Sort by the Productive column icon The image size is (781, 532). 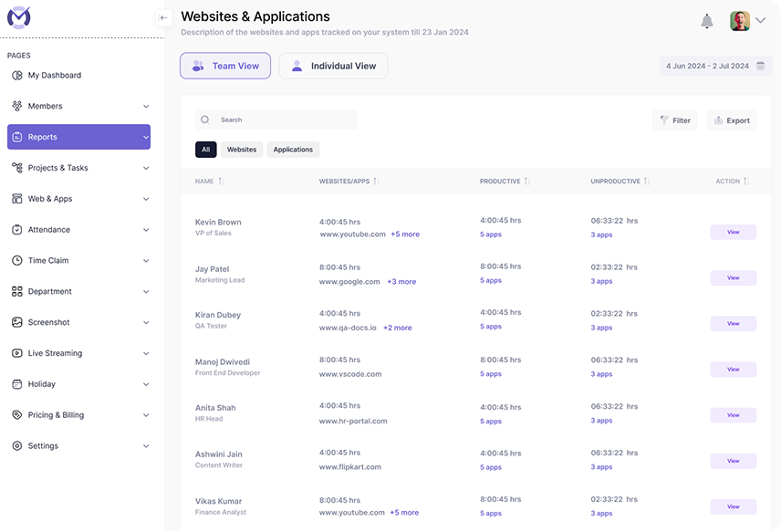[x=527, y=182]
